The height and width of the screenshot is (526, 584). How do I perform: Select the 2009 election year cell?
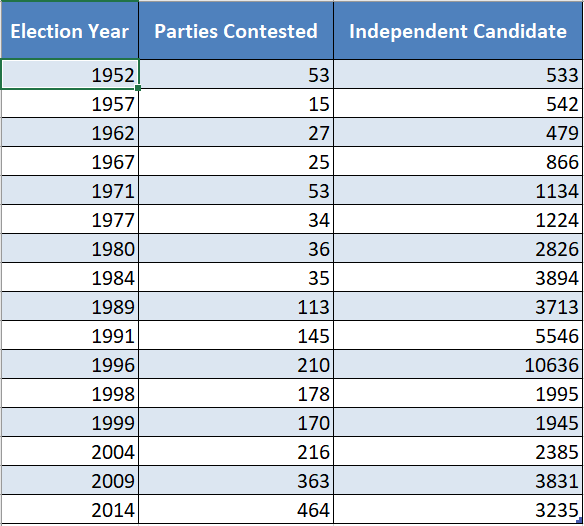click(x=70, y=480)
